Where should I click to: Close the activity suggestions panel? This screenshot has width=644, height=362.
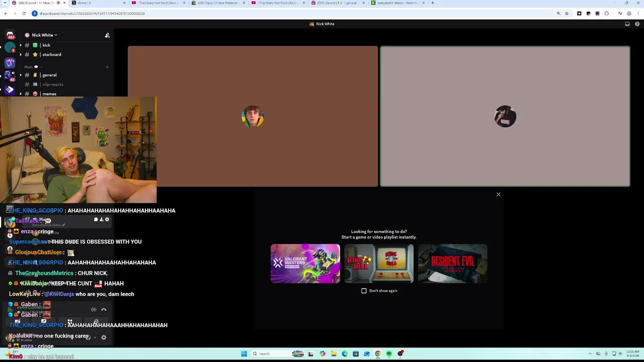(x=499, y=195)
